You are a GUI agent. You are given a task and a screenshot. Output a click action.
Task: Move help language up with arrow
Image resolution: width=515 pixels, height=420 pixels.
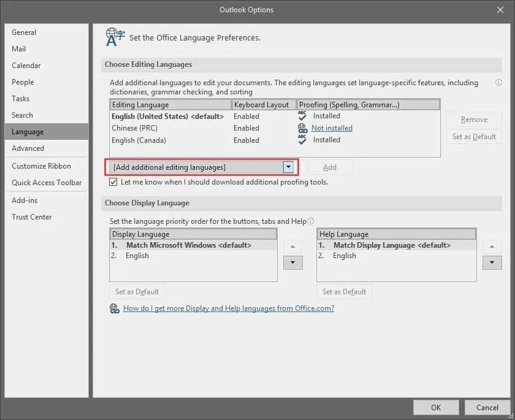click(492, 246)
